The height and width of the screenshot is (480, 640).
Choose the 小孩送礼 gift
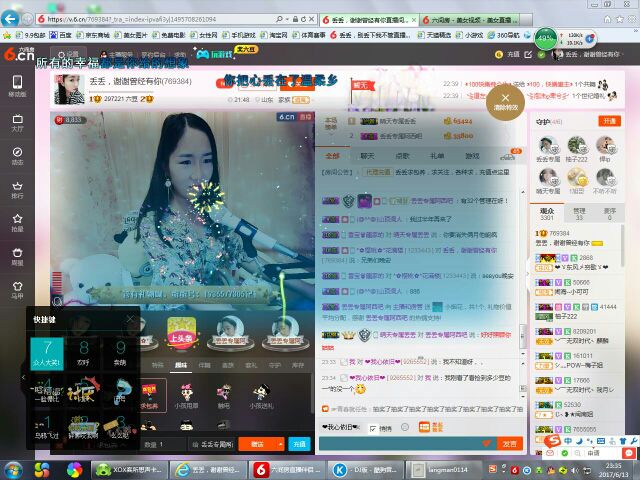point(261,396)
